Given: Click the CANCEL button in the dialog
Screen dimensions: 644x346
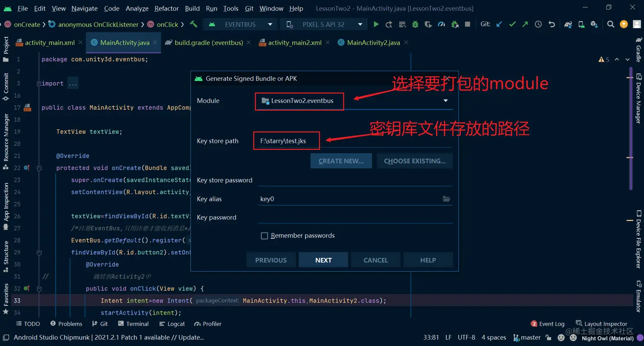Looking at the screenshot, I should coord(376,260).
